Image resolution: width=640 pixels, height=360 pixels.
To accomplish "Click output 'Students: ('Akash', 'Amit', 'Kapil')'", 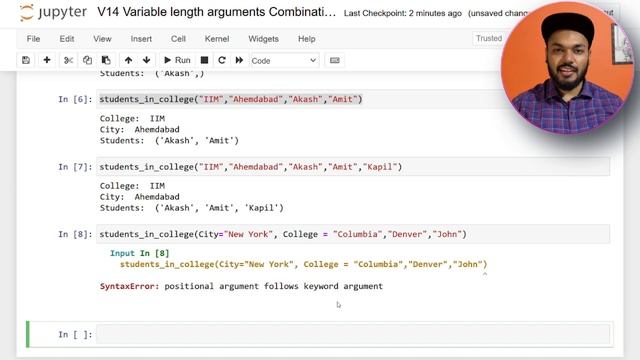I will point(191,208).
